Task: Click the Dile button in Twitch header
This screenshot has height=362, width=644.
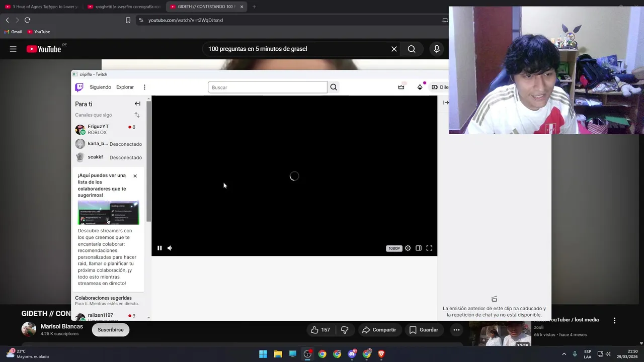Action: pos(439,87)
